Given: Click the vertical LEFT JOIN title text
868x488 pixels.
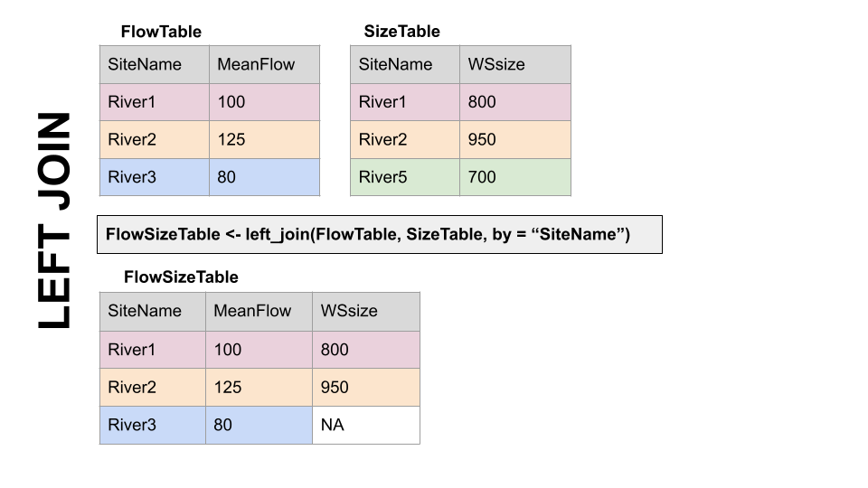Looking at the screenshot, I should 54,221.
